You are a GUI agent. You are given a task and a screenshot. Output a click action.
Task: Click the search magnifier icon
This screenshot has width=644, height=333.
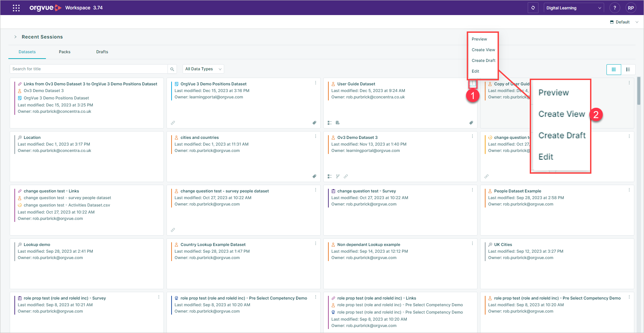click(172, 69)
